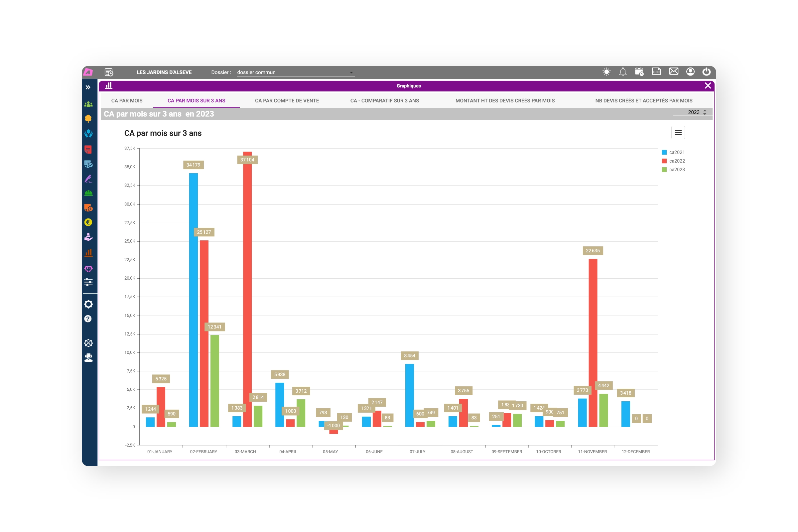Switch to CA PAR COMPTE DE VENTE tab

[287, 101]
